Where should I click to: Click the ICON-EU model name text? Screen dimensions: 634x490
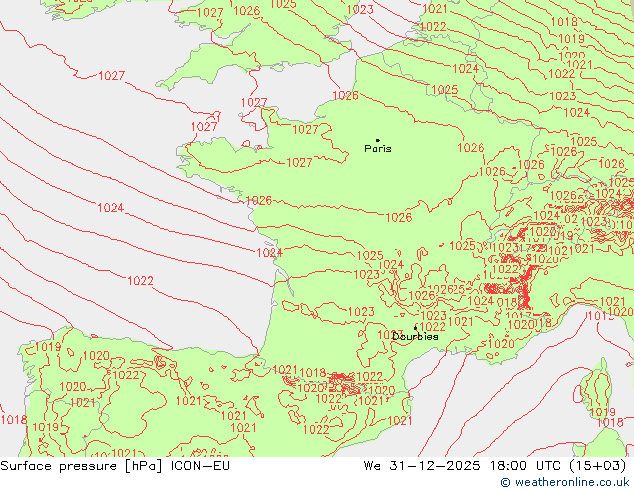[x=201, y=466]
